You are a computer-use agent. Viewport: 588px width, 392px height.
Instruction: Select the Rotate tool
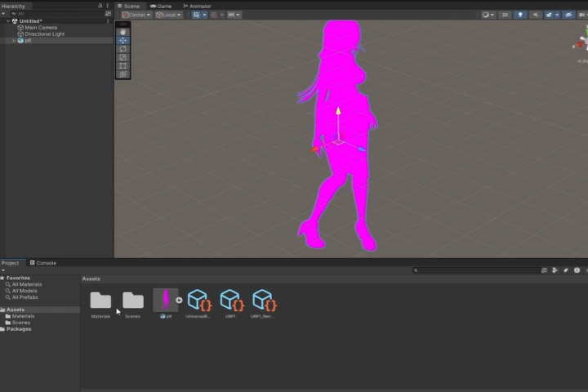[x=122, y=49]
